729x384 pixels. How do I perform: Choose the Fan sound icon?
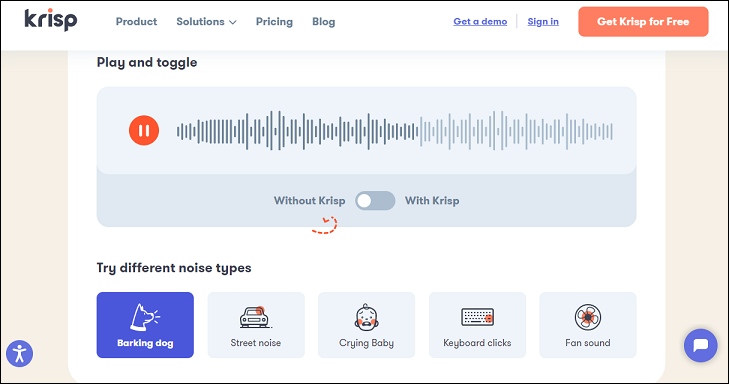[x=588, y=317]
